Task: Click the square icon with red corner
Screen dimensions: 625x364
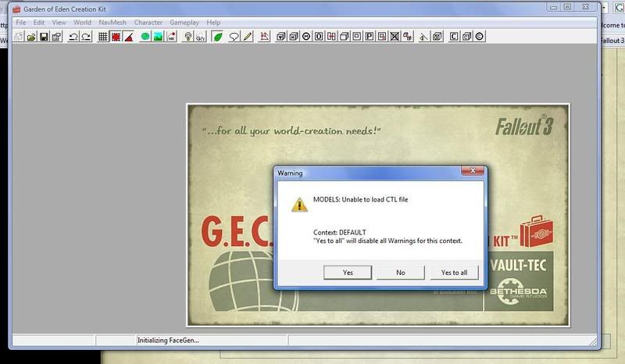Action: pos(382,37)
